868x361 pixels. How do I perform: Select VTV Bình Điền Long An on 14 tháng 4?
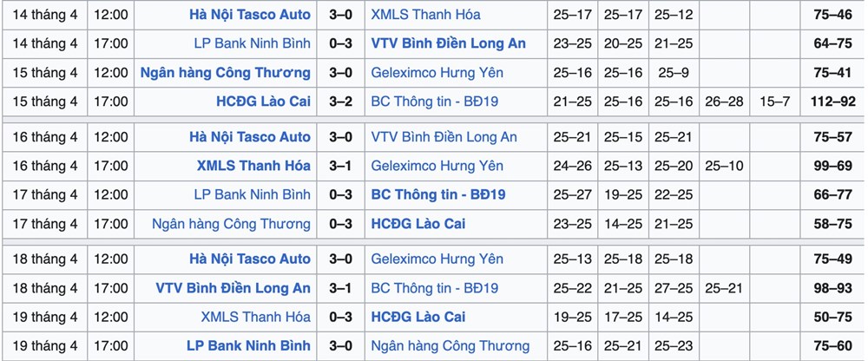[448, 43]
